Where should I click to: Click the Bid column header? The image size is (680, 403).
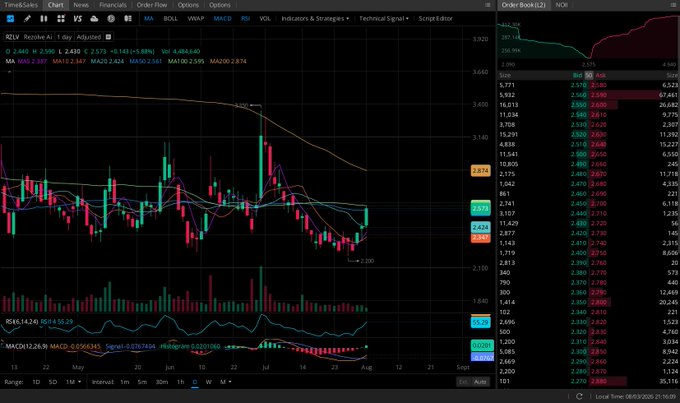577,75
